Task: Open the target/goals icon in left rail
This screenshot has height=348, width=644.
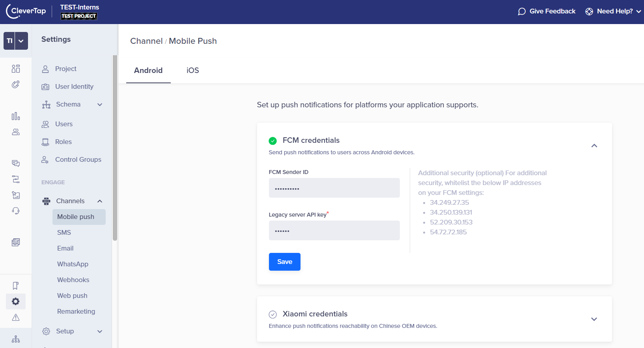Action: coord(16,84)
